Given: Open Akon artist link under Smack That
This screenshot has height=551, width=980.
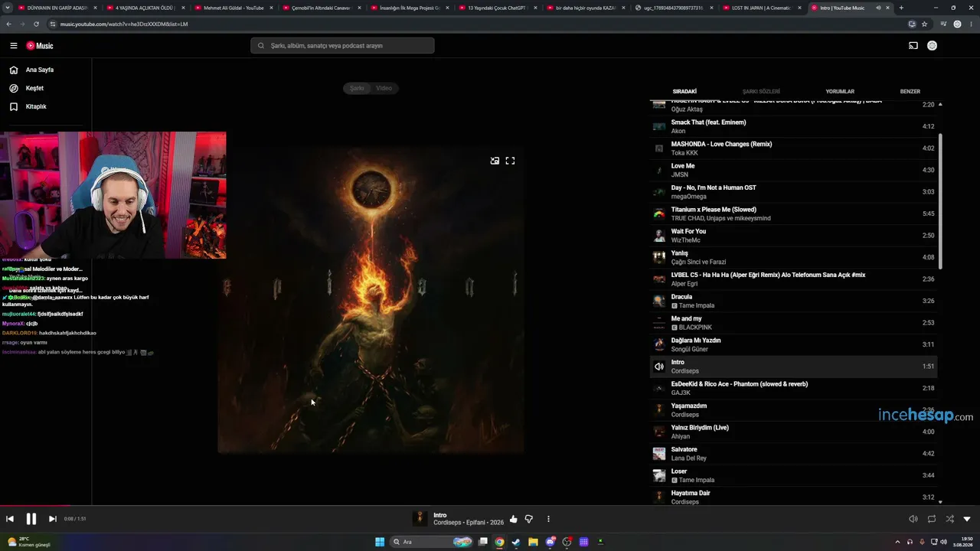Looking at the screenshot, I should click(x=678, y=131).
